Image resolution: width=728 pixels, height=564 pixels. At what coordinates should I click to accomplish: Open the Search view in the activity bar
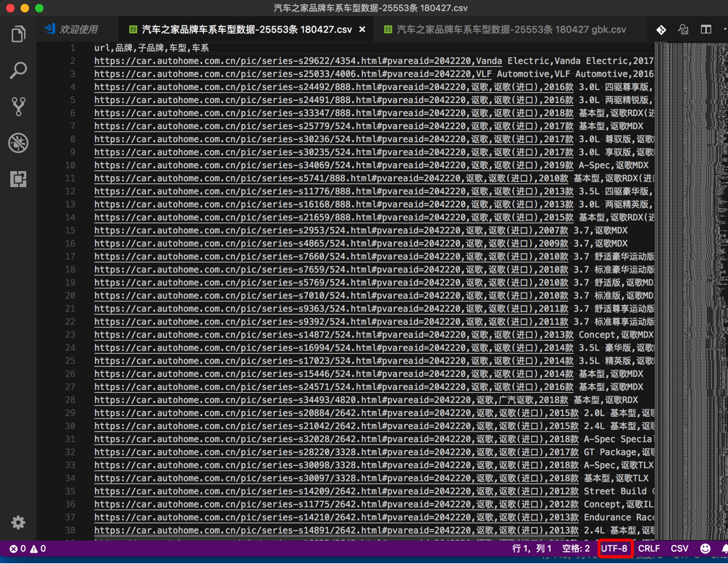(x=19, y=70)
